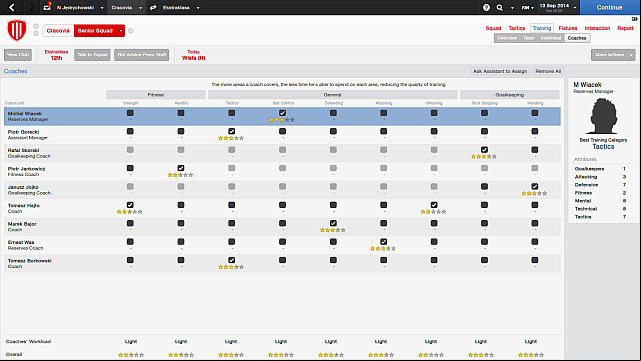The width and height of the screenshot is (641, 361).
Task: Click the Cracovia club crest
Action: (x=17, y=30)
